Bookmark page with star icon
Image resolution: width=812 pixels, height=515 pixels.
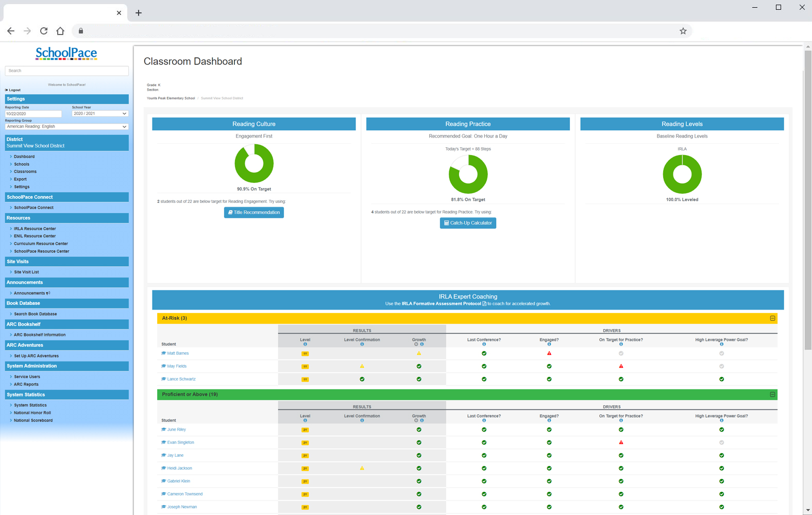[x=683, y=31]
